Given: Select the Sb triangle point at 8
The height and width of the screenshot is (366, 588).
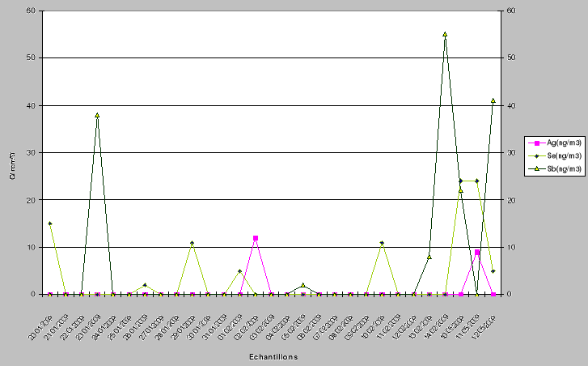Looking at the screenshot, I should tap(429, 257).
